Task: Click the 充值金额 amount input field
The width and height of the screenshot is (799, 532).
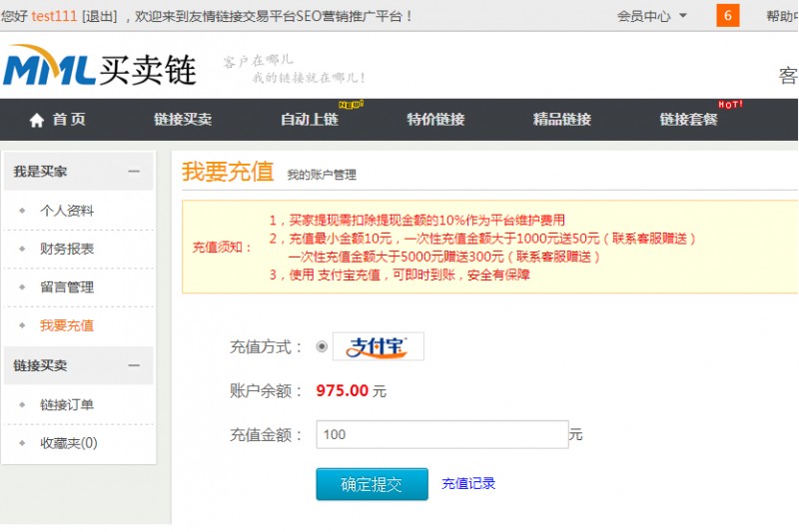Action: pyautogui.click(x=441, y=434)
